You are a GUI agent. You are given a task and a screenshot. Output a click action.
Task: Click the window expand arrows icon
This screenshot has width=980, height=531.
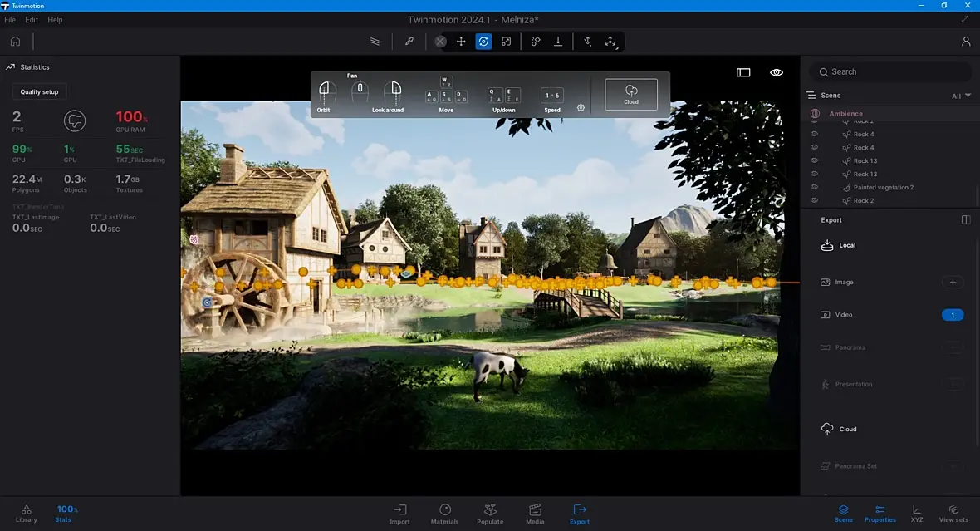964,19
